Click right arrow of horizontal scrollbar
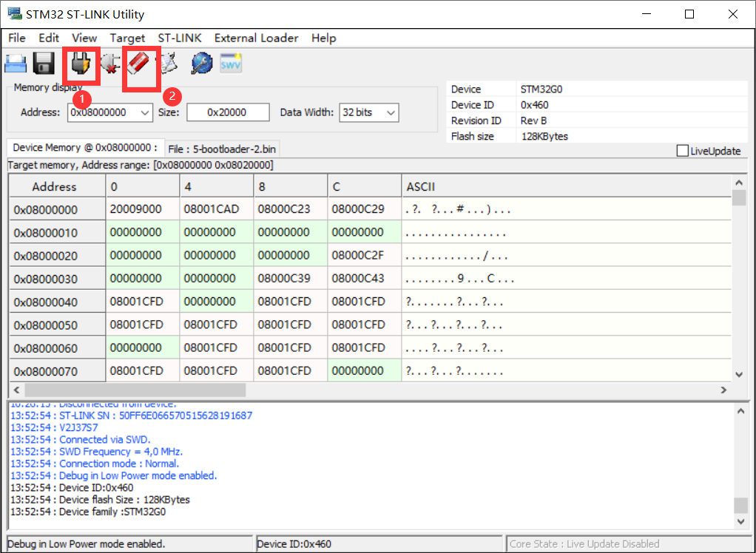 [723, 390]
